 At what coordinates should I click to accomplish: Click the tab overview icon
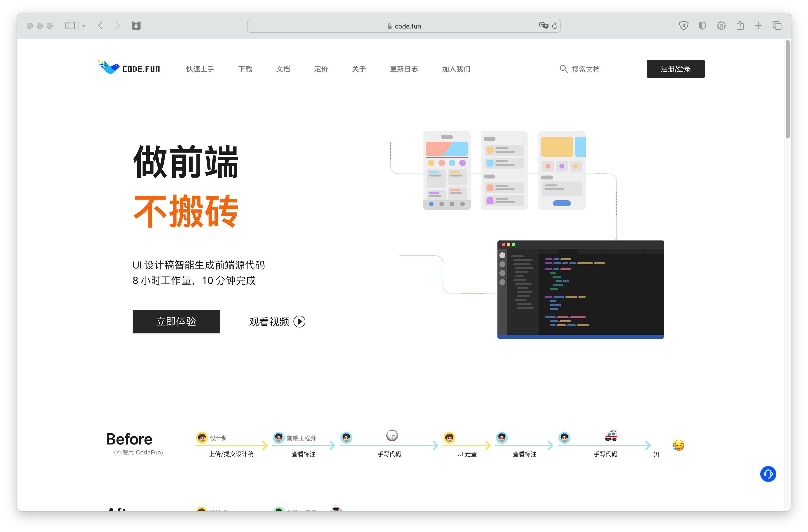[x=777, y=26]
